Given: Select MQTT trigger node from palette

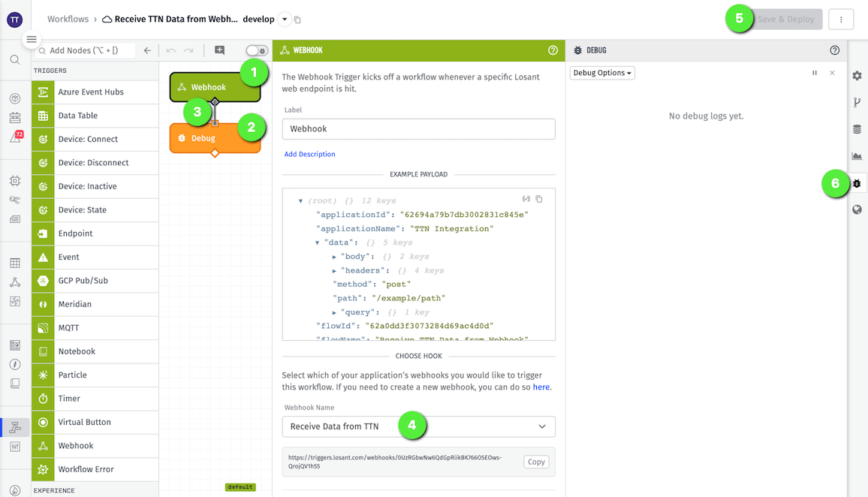Looking at the screenshot, I should click(x=95, y=328).
